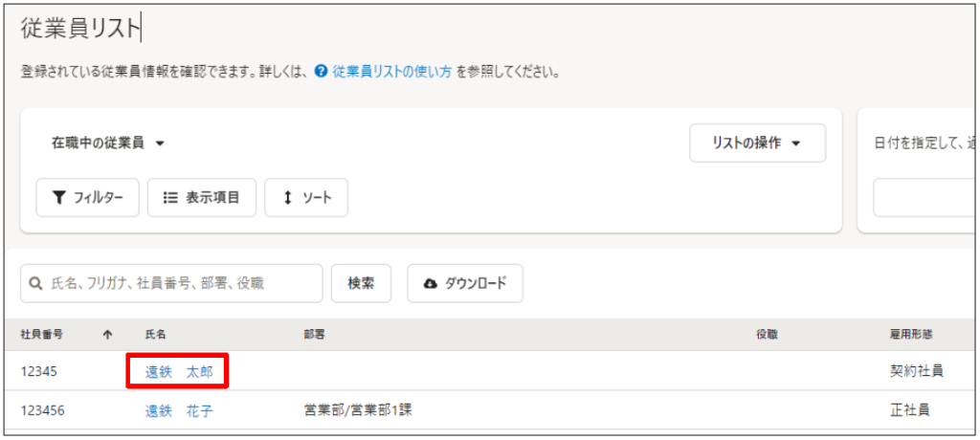Viewport: 980px width, 440px height.
Task: Click the ascending arrow beside 社員番号
Action: coord(107,335)
